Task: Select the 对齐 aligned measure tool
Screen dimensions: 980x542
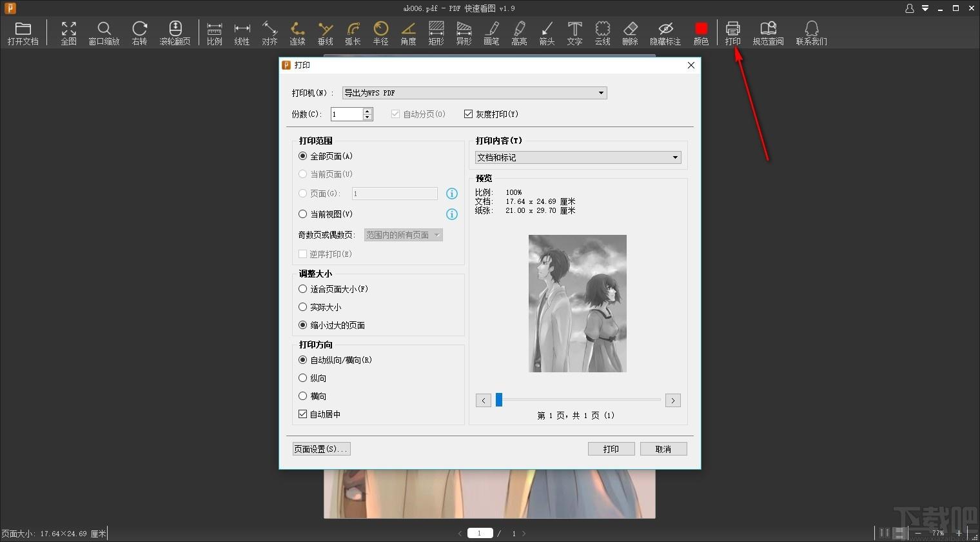Action: (269, 33)
